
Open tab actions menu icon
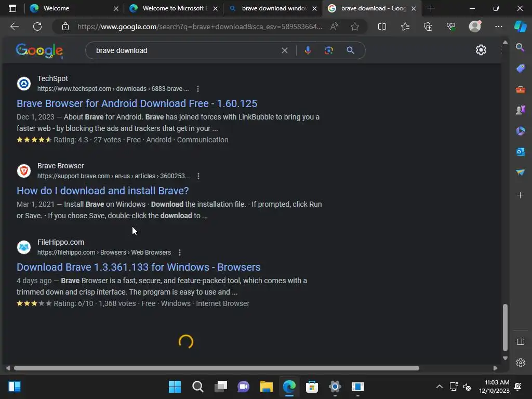point(12,8)
